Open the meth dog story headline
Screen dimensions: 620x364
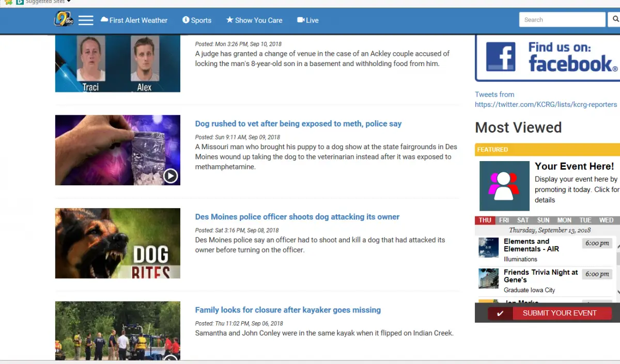(x=298, y=124)
